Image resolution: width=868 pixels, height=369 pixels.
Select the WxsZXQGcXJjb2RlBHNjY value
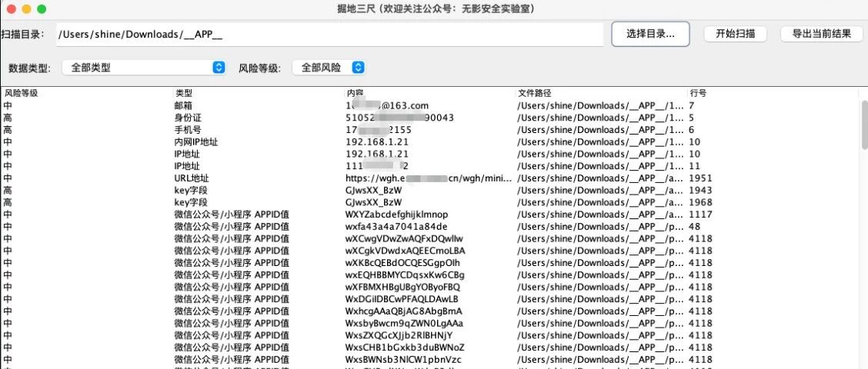coord(399,336)
